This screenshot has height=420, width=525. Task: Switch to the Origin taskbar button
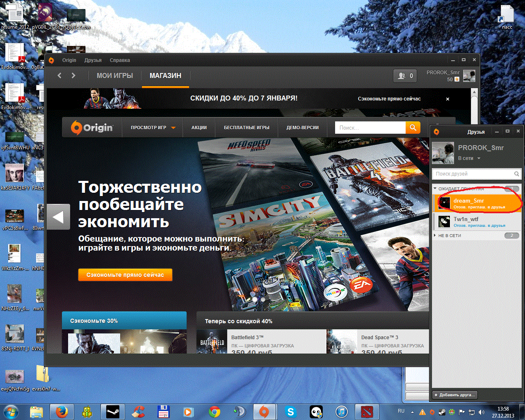[265, 411]
